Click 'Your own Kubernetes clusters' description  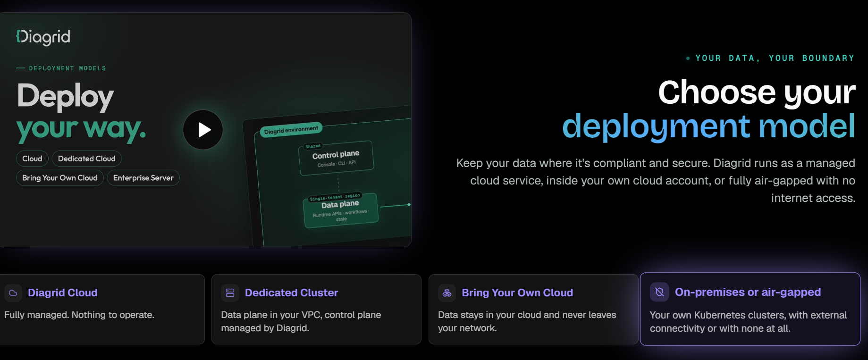[749, 322]
